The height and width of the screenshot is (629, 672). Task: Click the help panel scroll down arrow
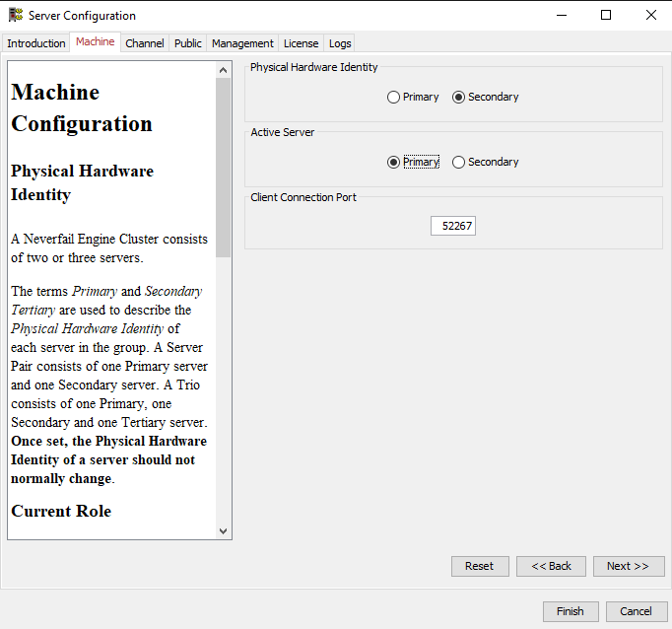[223, 531]
